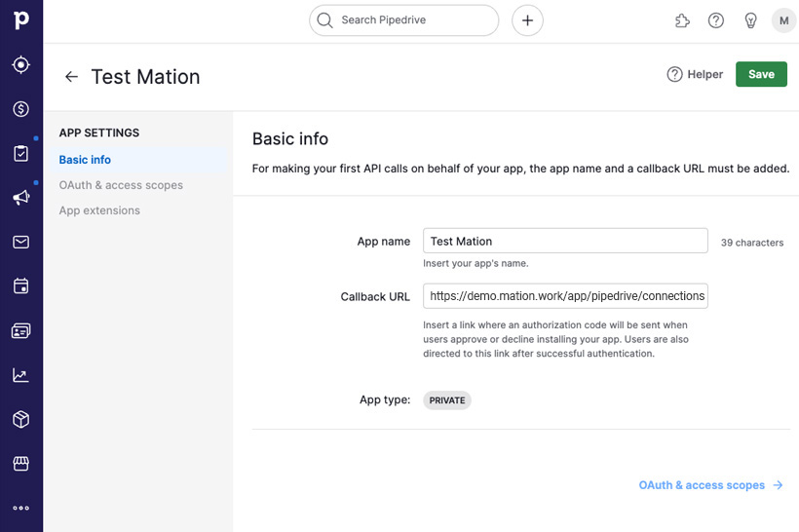Open Projects clipboard-check icon in sidebar
The height and width of the screenshot is (532, 799).
[x=20, y=153]
